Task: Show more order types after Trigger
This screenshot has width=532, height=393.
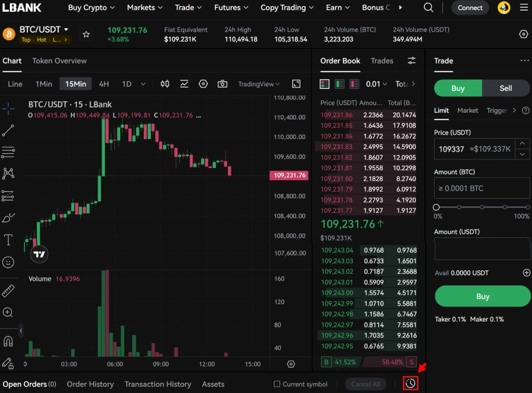Action: [514, 110]
